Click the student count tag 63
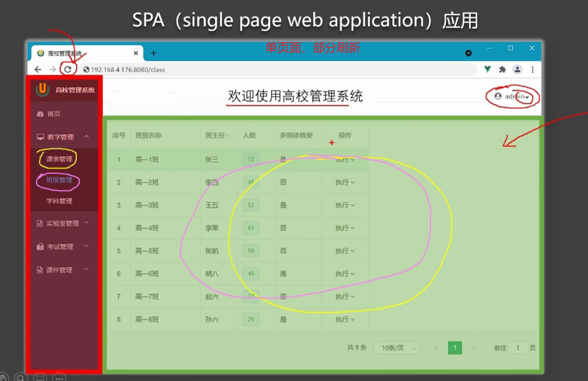 point(251,228)
